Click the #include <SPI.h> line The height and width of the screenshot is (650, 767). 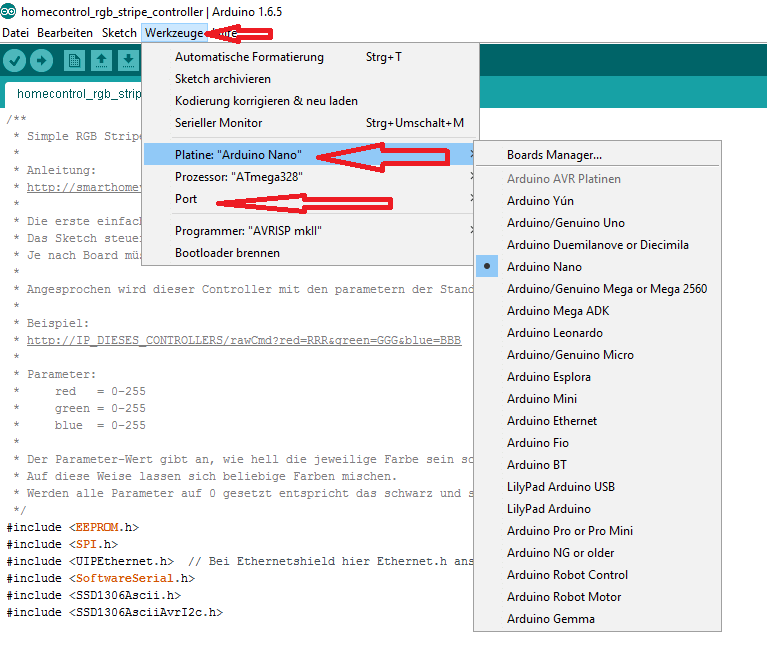[x=62, y=544]
